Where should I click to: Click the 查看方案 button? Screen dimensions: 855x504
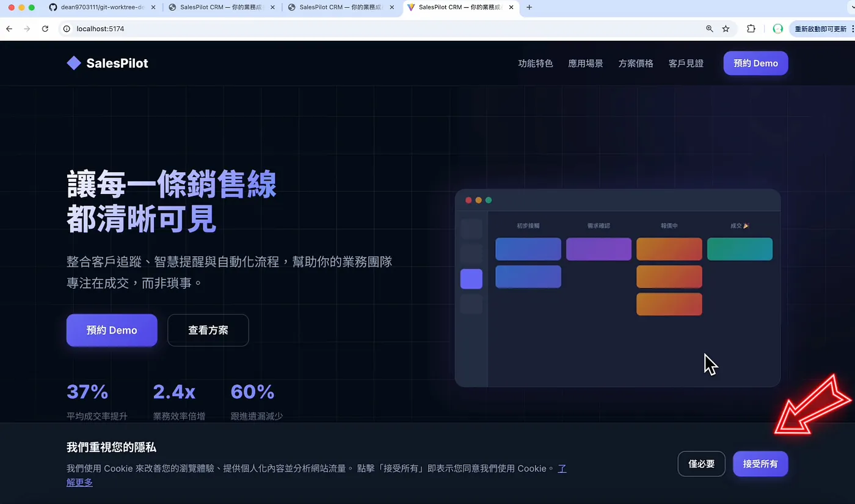208,330
